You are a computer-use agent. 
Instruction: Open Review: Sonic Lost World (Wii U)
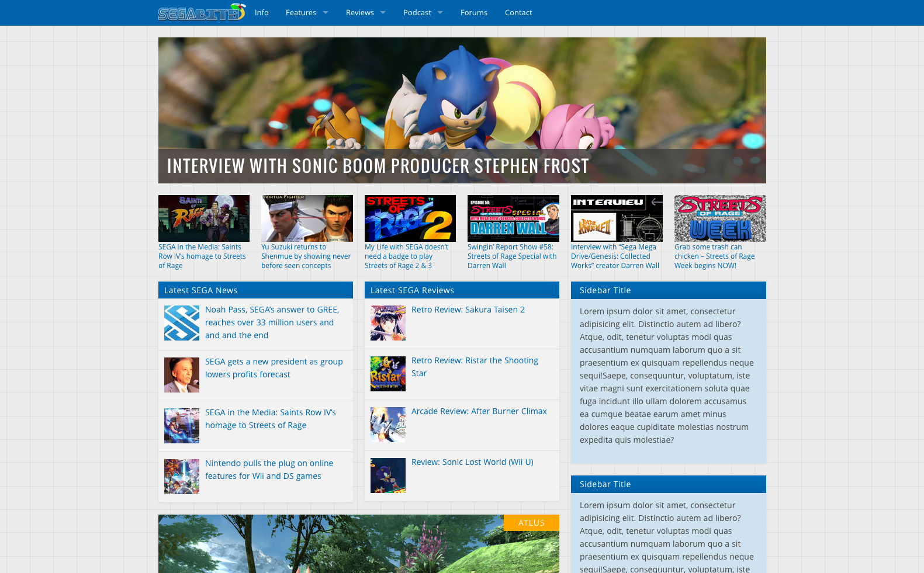[x=472, y=462]
